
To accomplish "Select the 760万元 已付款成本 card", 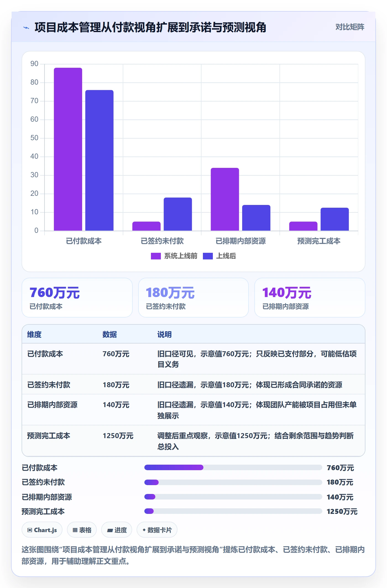I will click(77, 298).
